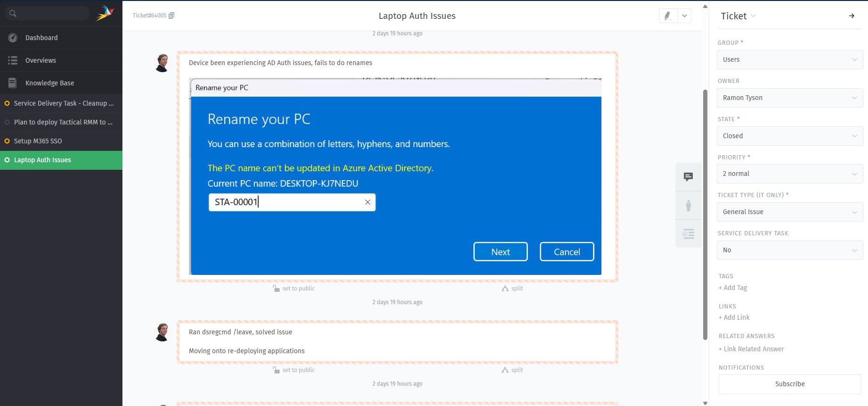Expand the highlighter color options chevron
868x406 pixels.
(684, 16)
